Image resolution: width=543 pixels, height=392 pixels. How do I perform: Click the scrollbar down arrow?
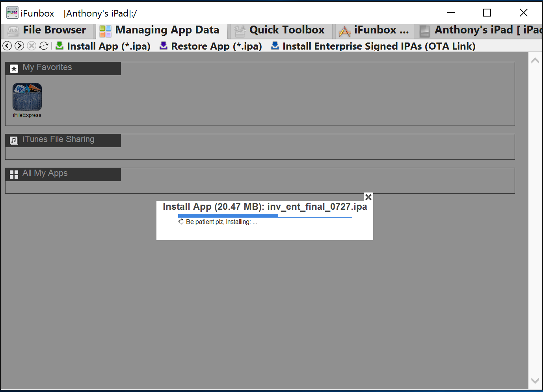[x=535, y=381]
